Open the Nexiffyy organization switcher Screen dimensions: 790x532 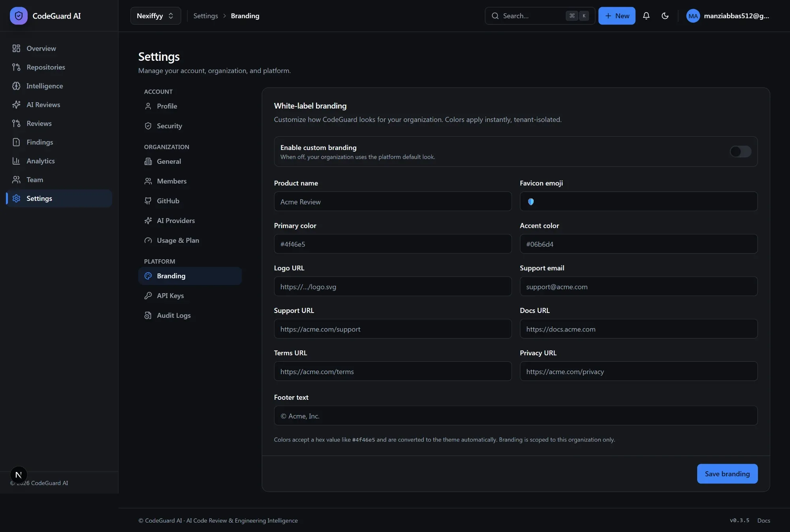click(156, 16)
